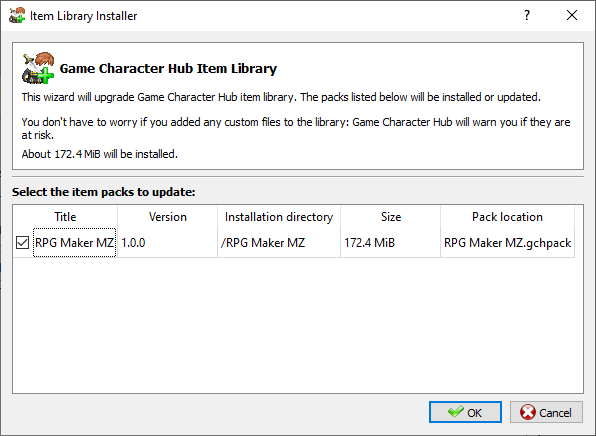Sort packs by Version column header

pyautogui.click(x=168, y=217)
